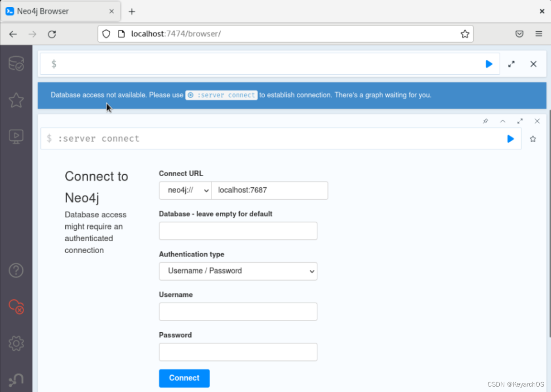Open the Database Information sidebar icon
The image size is (551, 392).
[x=16, y=64]
